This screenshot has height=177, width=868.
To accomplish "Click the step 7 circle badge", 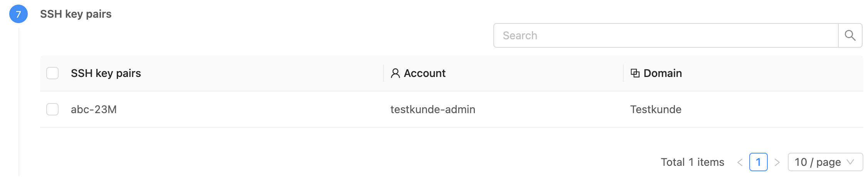I will tap(18, 14).
